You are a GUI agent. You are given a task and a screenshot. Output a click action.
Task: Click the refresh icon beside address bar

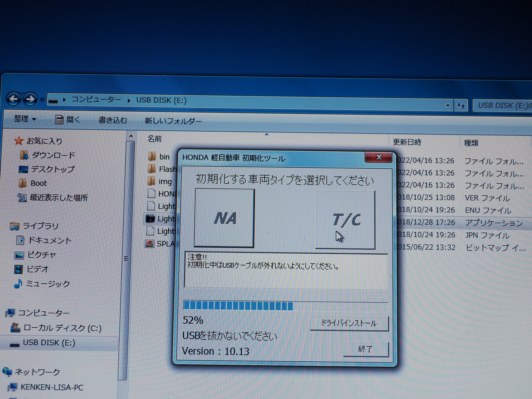[461, 106]
